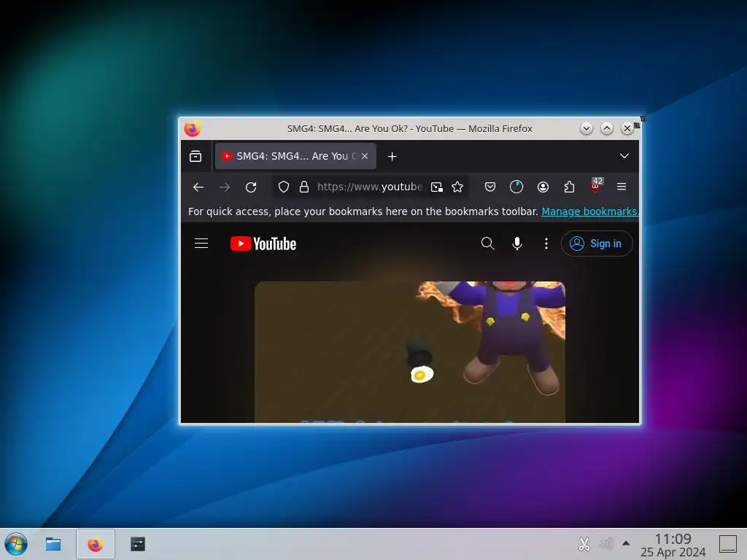Viewport: 747px width, 560px height.
Task: Switch to the SMG4 YouTube tab
Action: click(295, 156)
